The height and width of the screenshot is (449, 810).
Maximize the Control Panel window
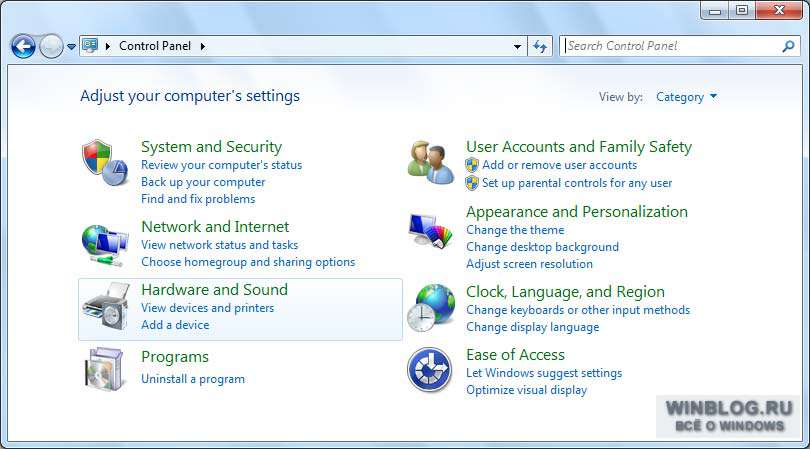[742, 10]
